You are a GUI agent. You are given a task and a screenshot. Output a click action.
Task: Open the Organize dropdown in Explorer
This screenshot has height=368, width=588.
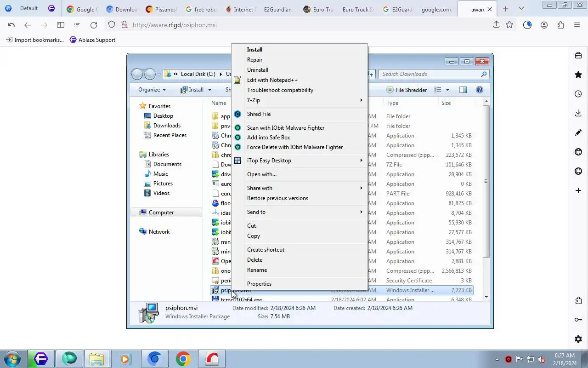[152, 90]
